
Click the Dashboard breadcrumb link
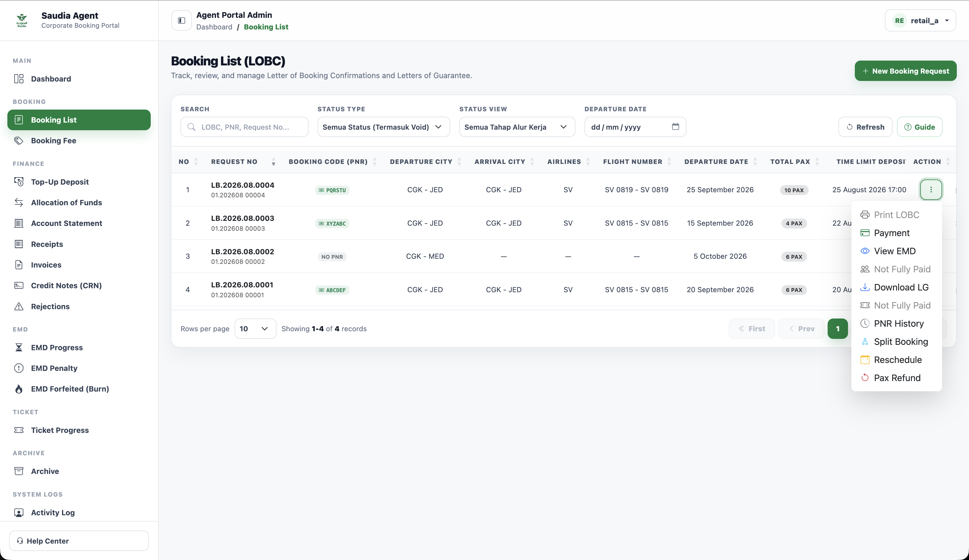[214, 27]
